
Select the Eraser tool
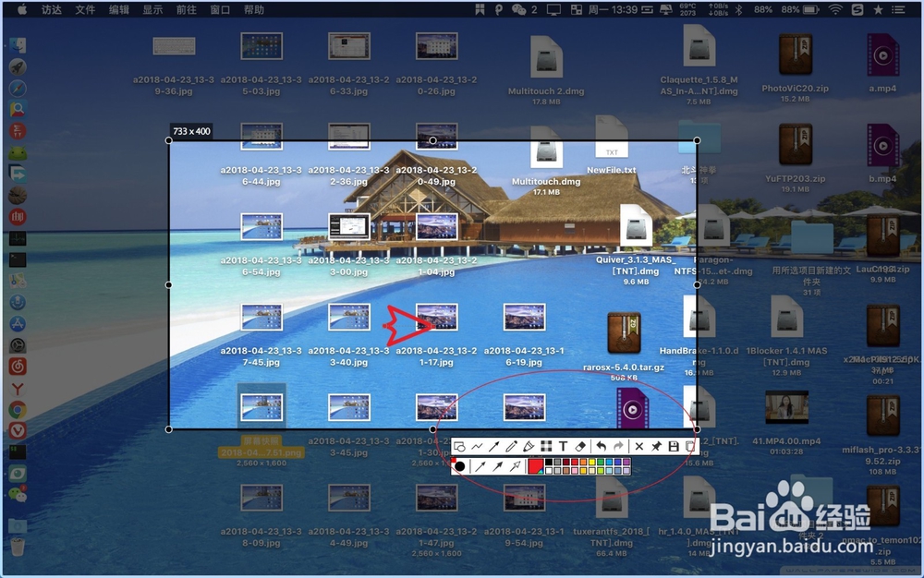coord(581,446)
